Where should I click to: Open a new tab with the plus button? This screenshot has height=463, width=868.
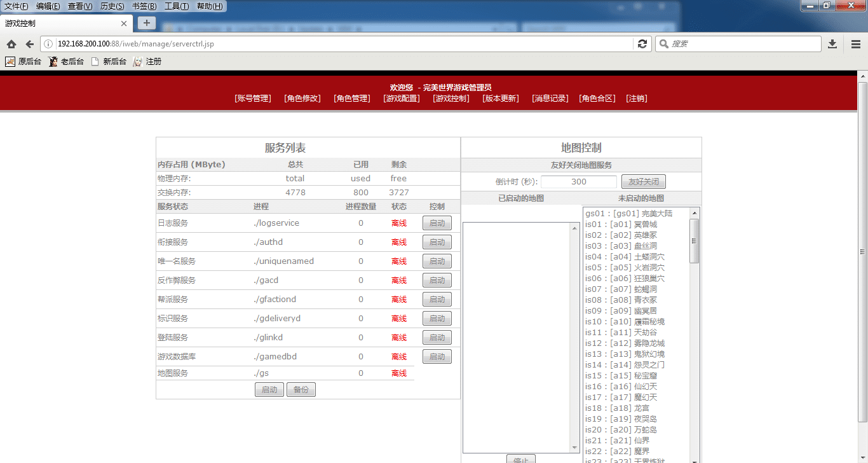click(x=146, y=23)
